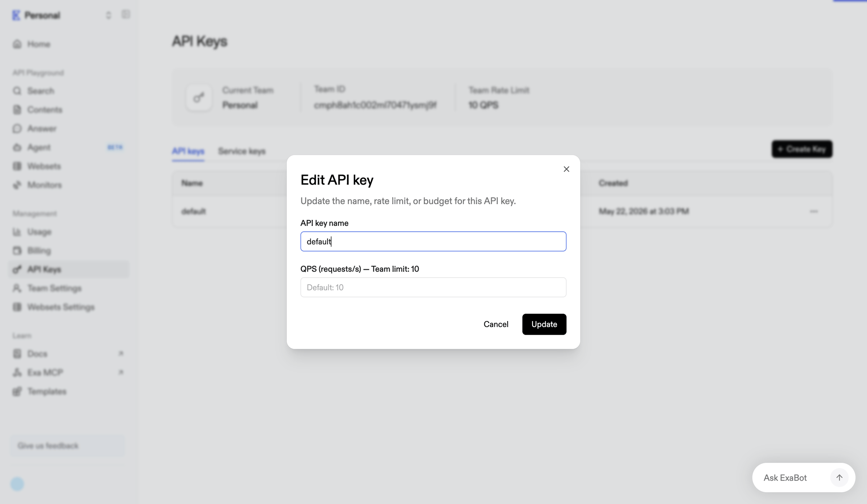
Task: Select the API keys tab
Action: [x=188, y=151]
